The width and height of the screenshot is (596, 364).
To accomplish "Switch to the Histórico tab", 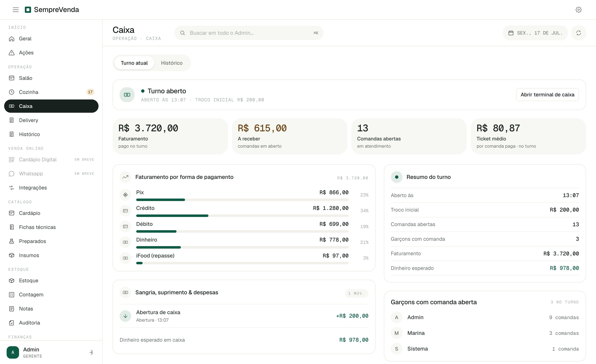I will pyautogui.click(x=172, y=63).
